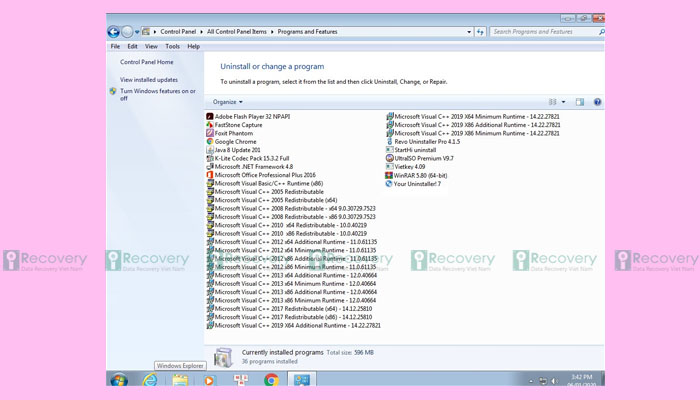Select Control Panel in breadcrumb path
The height and width of the screenshot is (400, 700).
click(x=178, y=32)
